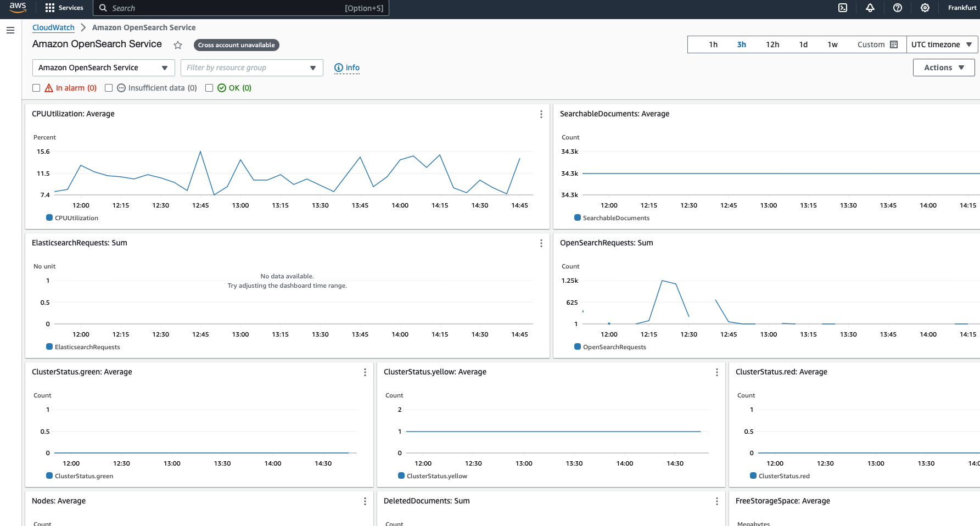This screenshot has width=980, height=526.
Task: Open the settings gear icon
Action: 925,8
